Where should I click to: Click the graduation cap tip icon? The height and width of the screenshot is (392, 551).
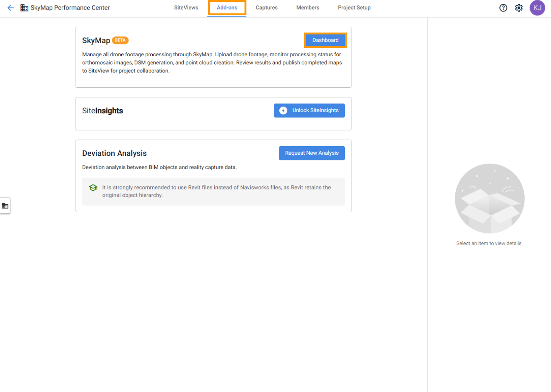(x=93, y=188)
